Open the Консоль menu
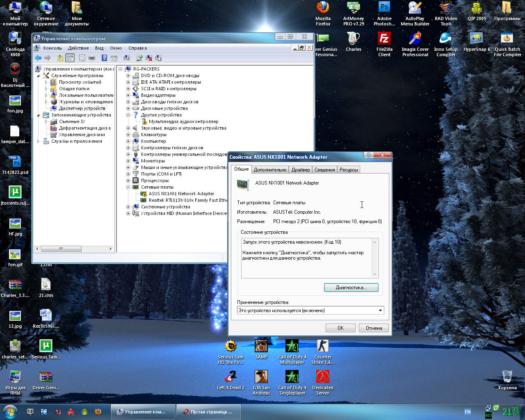Screen dimensions: 525x420 click(x=52, y=48)
